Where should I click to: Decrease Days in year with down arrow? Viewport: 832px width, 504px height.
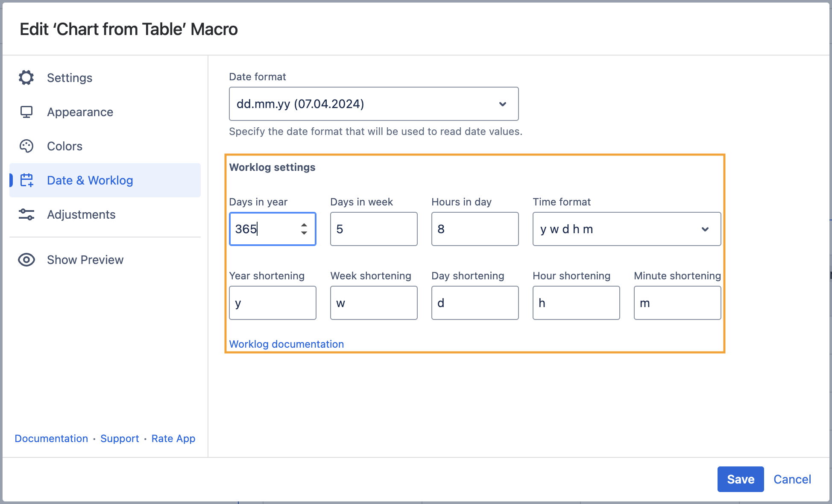(x=304, y=233)
